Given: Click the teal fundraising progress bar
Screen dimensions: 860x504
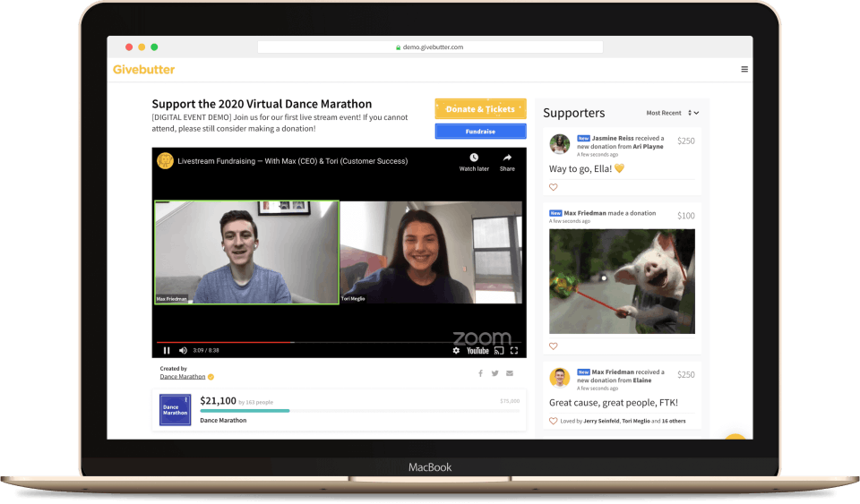Looking at the screenshot, I should click(245, 411).
